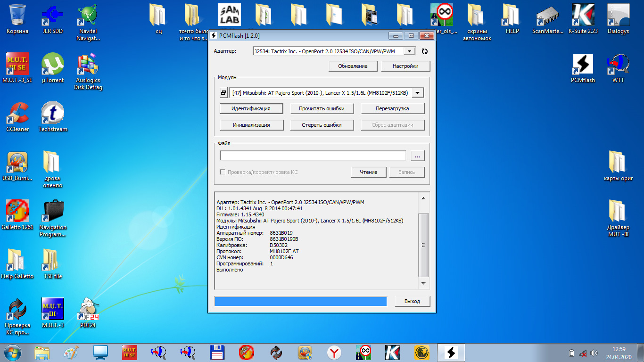Expand the Адаптер dropdown list
Image resolution: width=644 pixels, height=362 pixels.
[409, 51]
